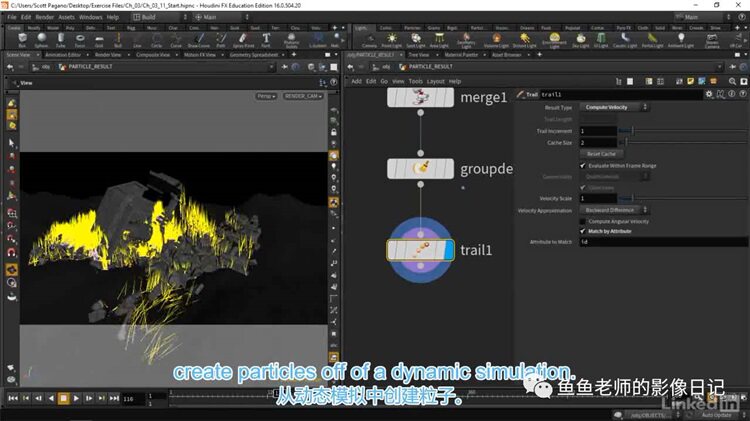Open node info icon in parameter pane
The image size is (750, 421).
[732, 94]
